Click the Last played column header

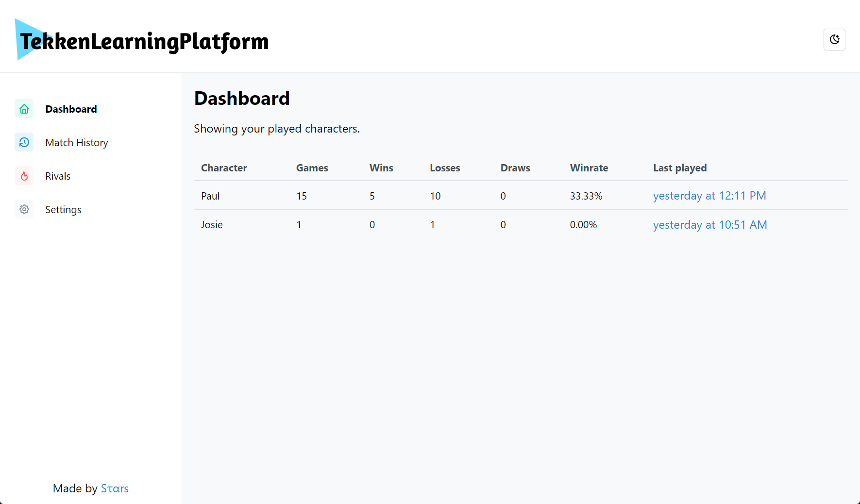(680, 168)
